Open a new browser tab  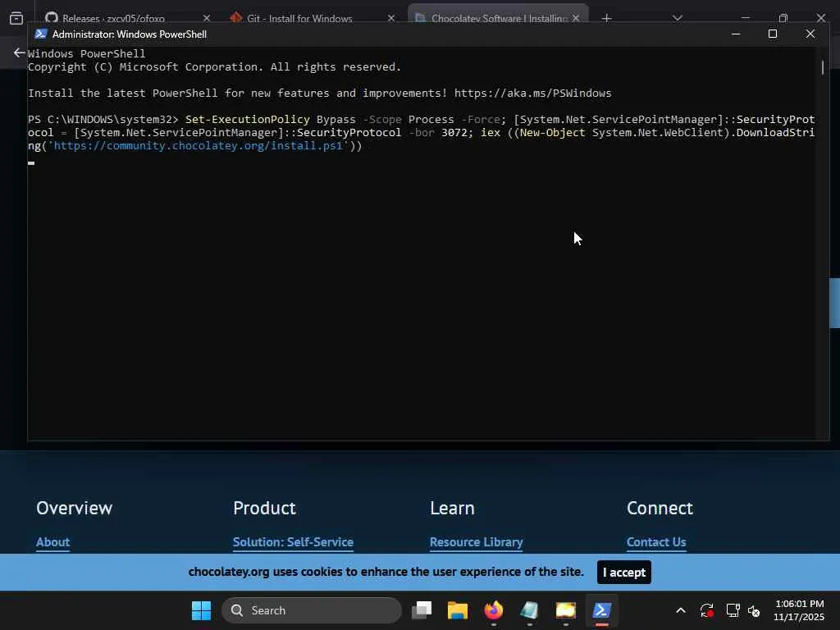pos(606,18)
